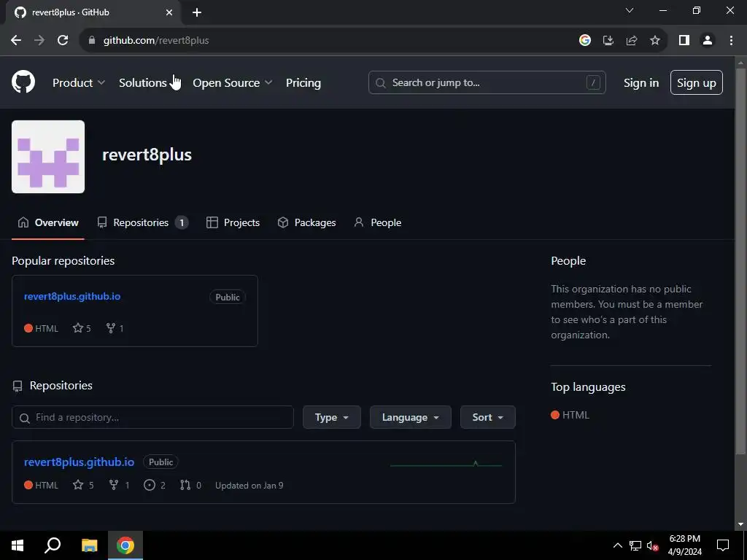
Task: Close the revert8plus GitHub tab
Action: [169, 12]
